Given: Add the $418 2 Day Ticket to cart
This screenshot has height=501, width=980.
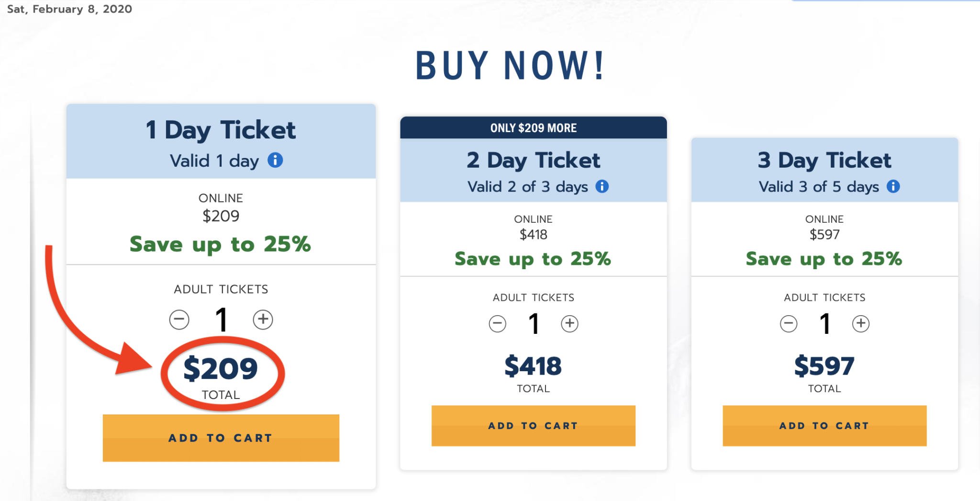Looking at the screenshot, I should tap(534, 426).
